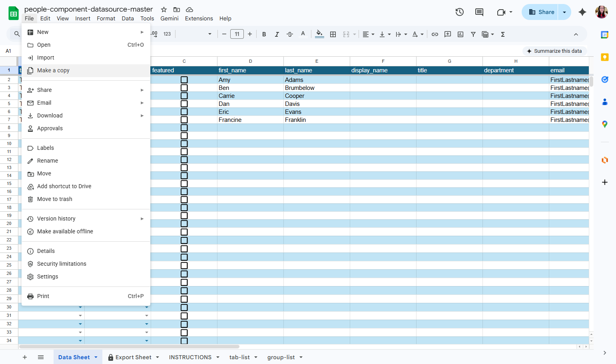Screen dimensions: 616x364
Task: Tick the featured checkbox for Dan Davis
Action: click(x=184, y=104)
